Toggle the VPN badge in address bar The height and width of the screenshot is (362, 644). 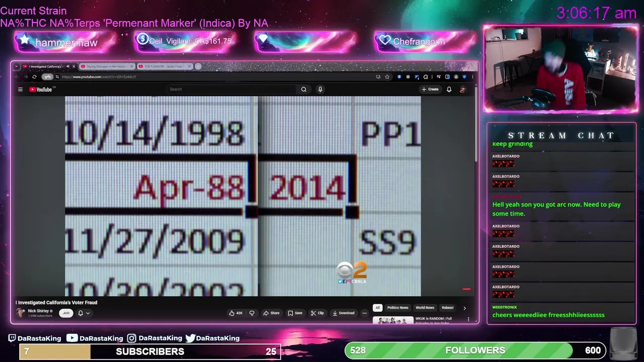point(47,77)
